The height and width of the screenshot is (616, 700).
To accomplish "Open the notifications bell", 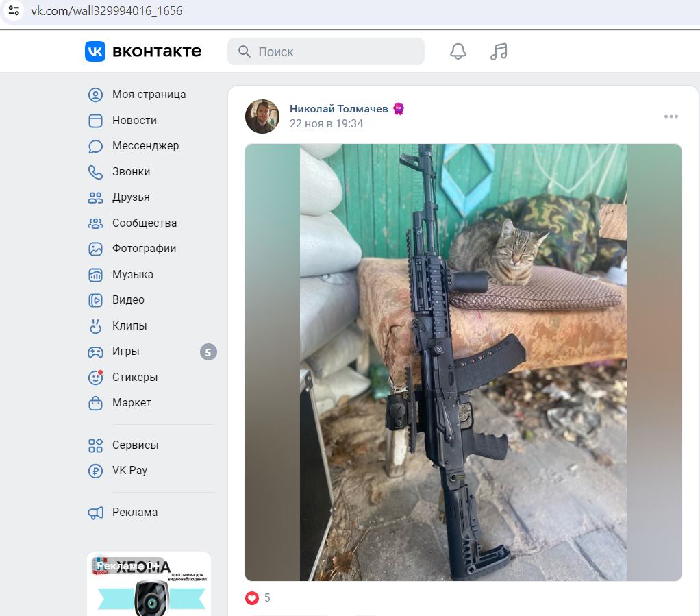I will tap(458, 51).
